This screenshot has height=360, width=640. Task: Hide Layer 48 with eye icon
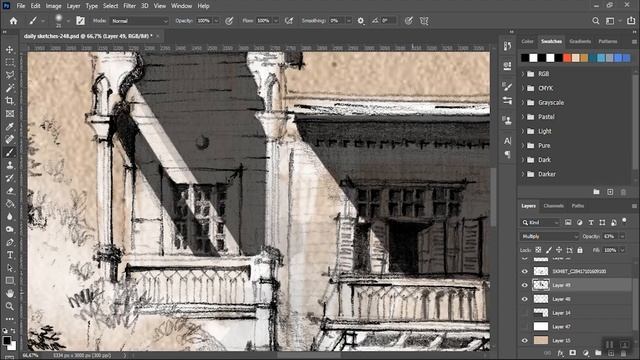[x=525, y=299]
